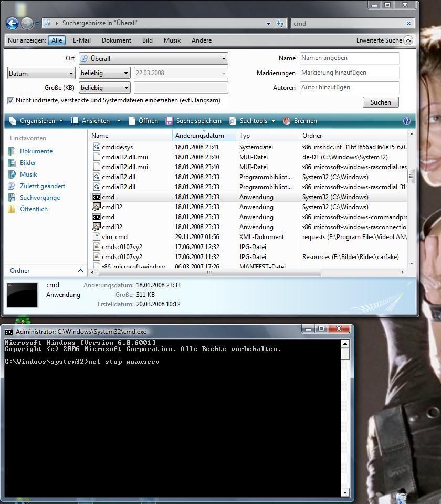This screenshot has height=504, width=441.
Task: Click Suche speichern in toolbar
Action: [193, 121]
